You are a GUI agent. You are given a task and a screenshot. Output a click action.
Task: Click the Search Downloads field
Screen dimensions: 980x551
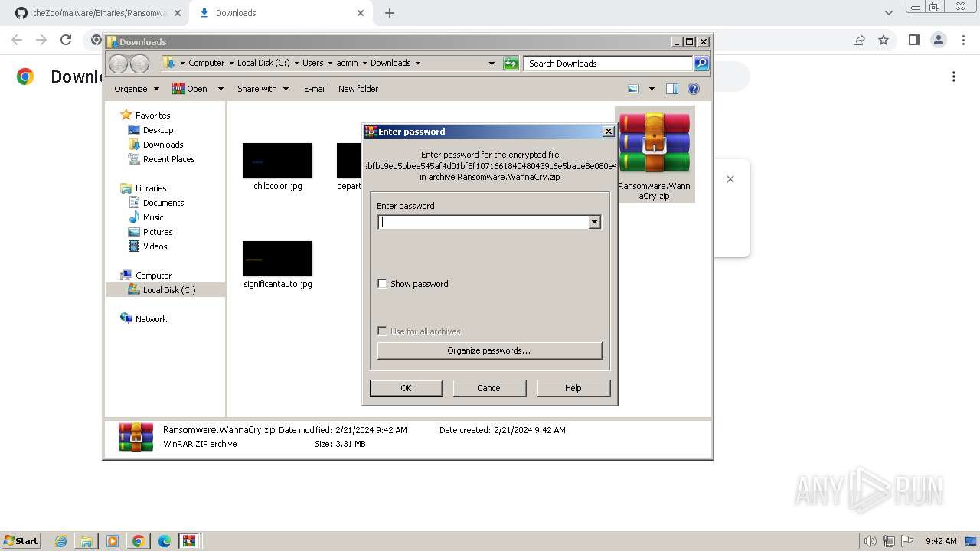(609, 64)
